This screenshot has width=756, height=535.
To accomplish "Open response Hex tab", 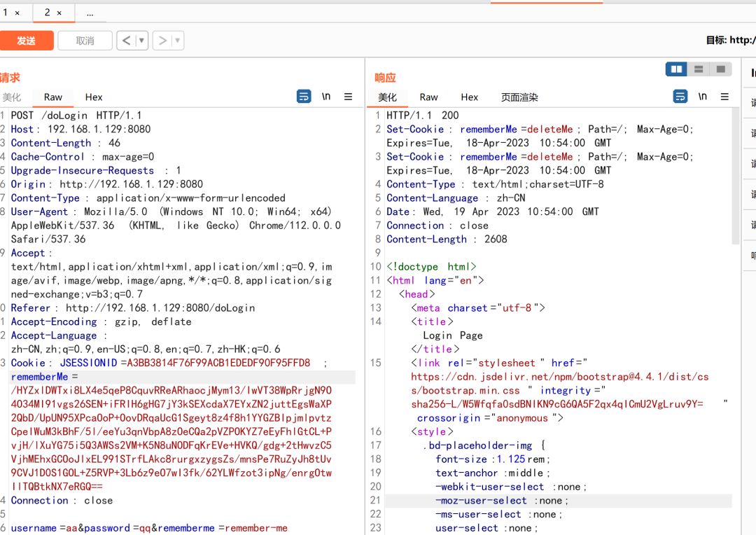I will [x=469, y=97].
